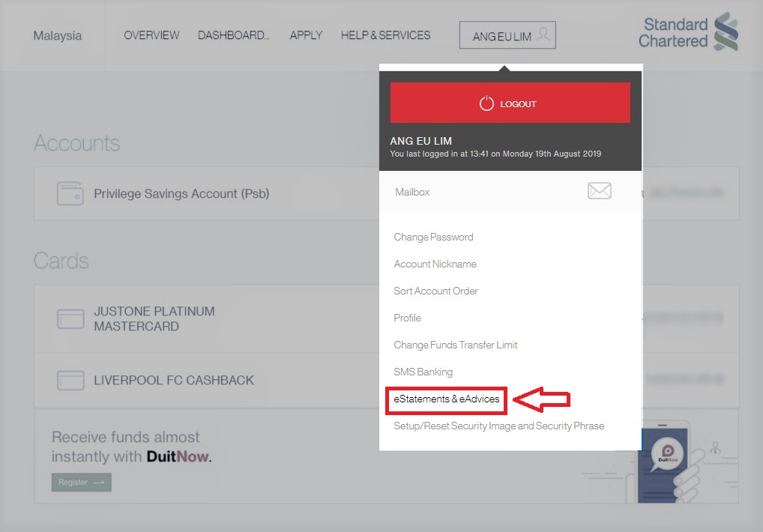
Task: Click card icon beside LIVERPOOL FC CASHBACK
Action: tap(70, 381)
